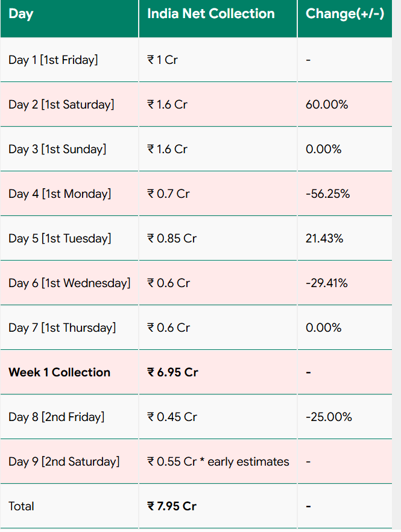Click the -25.00% change value

329,417
